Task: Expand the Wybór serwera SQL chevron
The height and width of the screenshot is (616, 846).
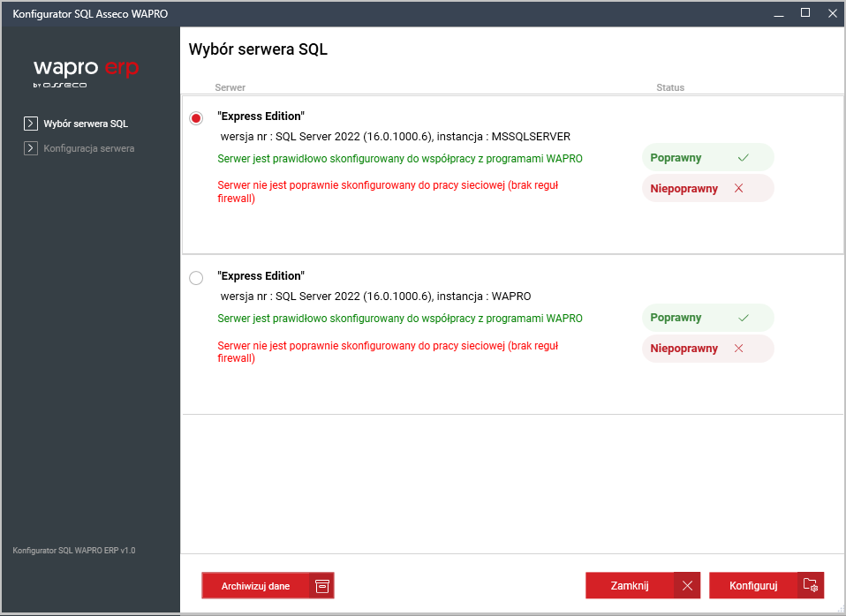Action: [x=31, y=124]
